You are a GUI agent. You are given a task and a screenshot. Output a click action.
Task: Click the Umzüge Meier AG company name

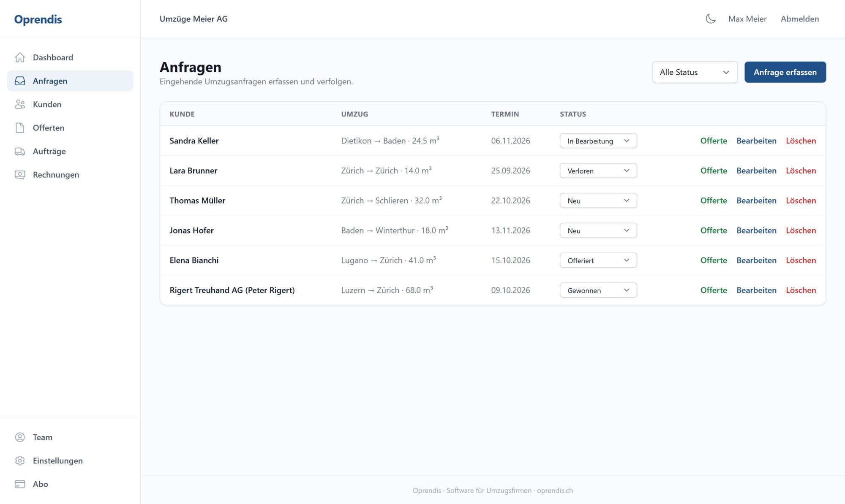(x=194, y=19)
